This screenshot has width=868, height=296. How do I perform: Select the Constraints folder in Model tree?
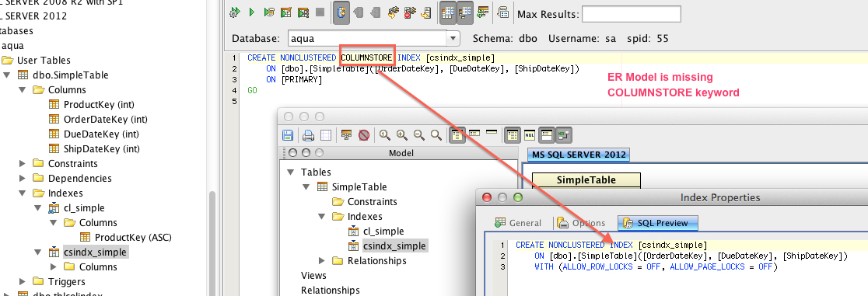pyautogui.click(x=372, y=201)
